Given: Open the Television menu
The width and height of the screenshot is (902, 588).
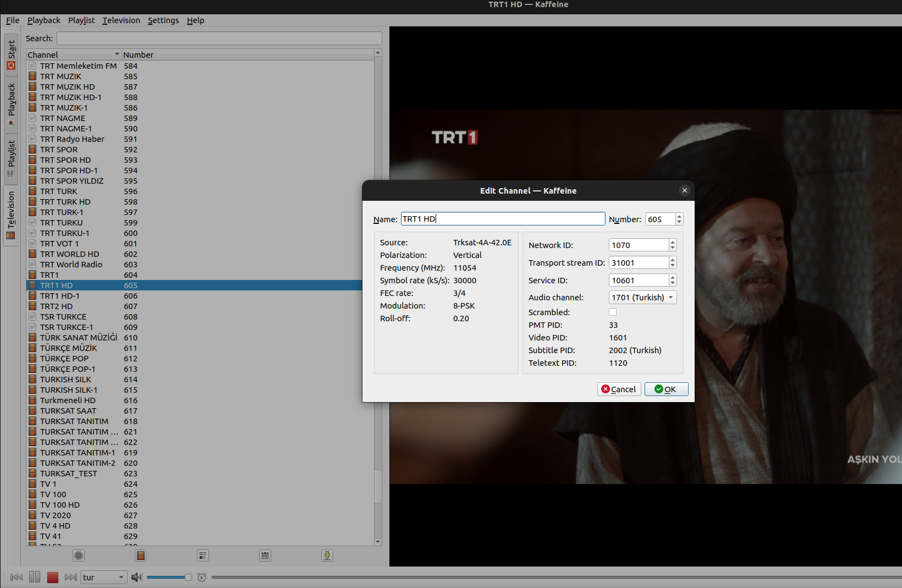Looking at the screenshot, I should coord(121,20).
